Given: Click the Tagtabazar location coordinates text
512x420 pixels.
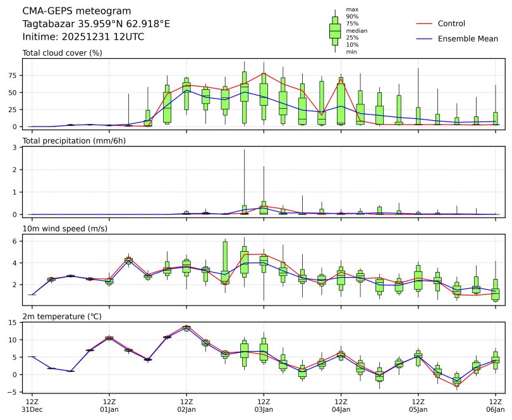Looking at the screenshot, I should 96,24.
